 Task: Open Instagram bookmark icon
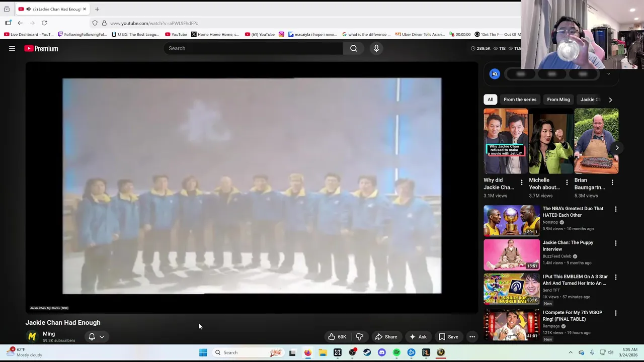[281, 34]
